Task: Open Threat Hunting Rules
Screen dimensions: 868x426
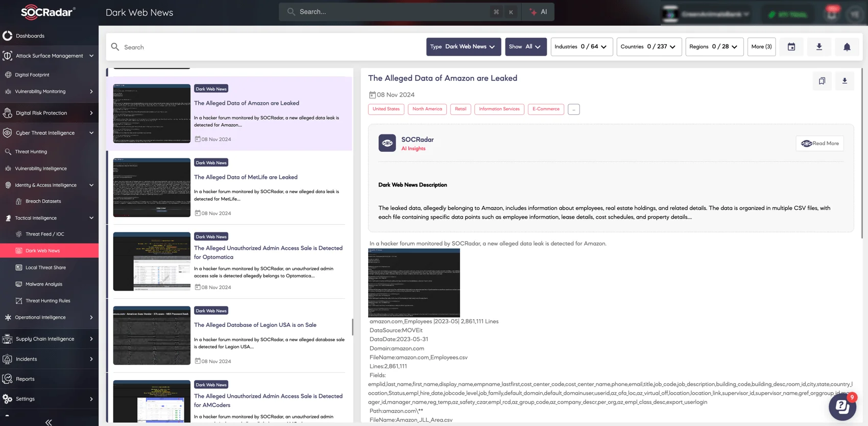Action: (x=49, y=301)
